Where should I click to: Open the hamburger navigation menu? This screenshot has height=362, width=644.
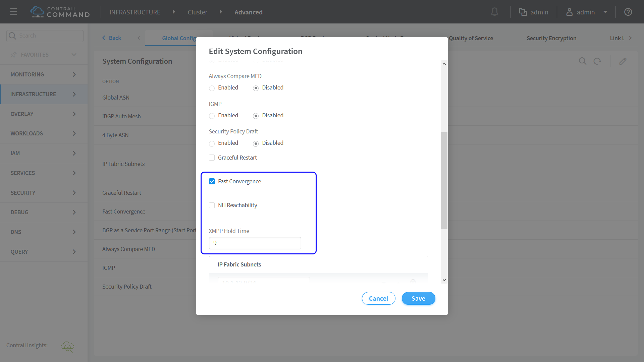coord(13,12)
